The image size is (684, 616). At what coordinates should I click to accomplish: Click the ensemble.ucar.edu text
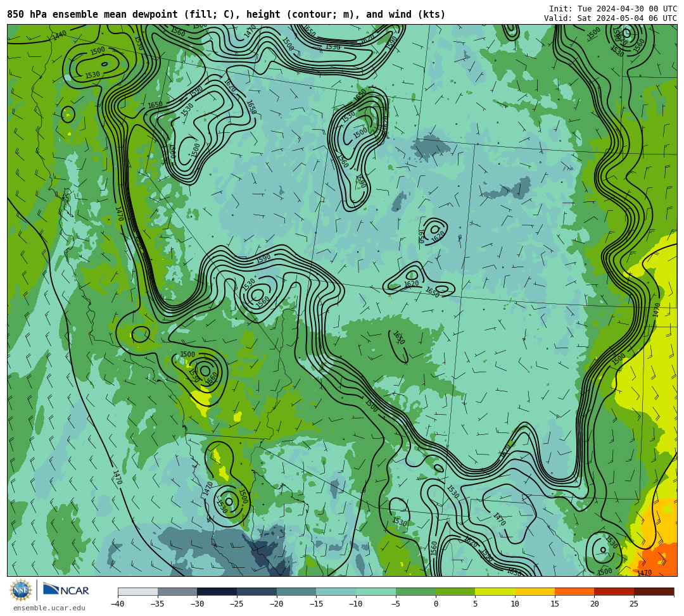[49, 608]
